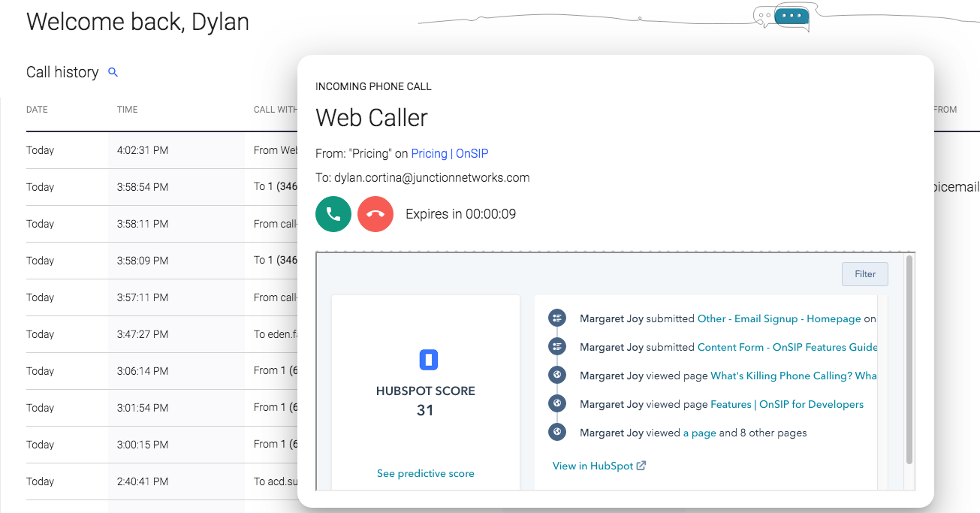Screen dimensions: 980x513
Task: Answer the incoming call with green phone button
Action: (x=333, y=214)
